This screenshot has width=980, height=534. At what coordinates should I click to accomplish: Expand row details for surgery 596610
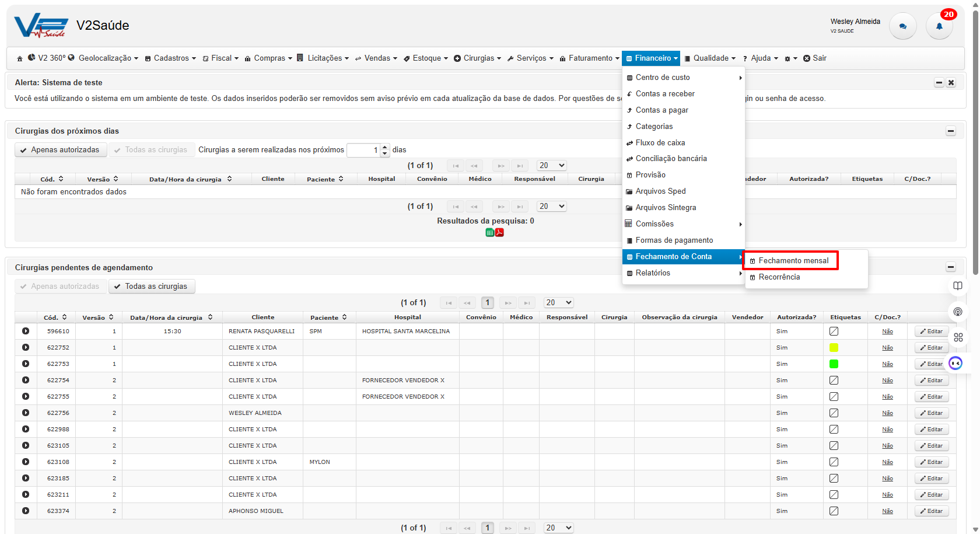26,331
